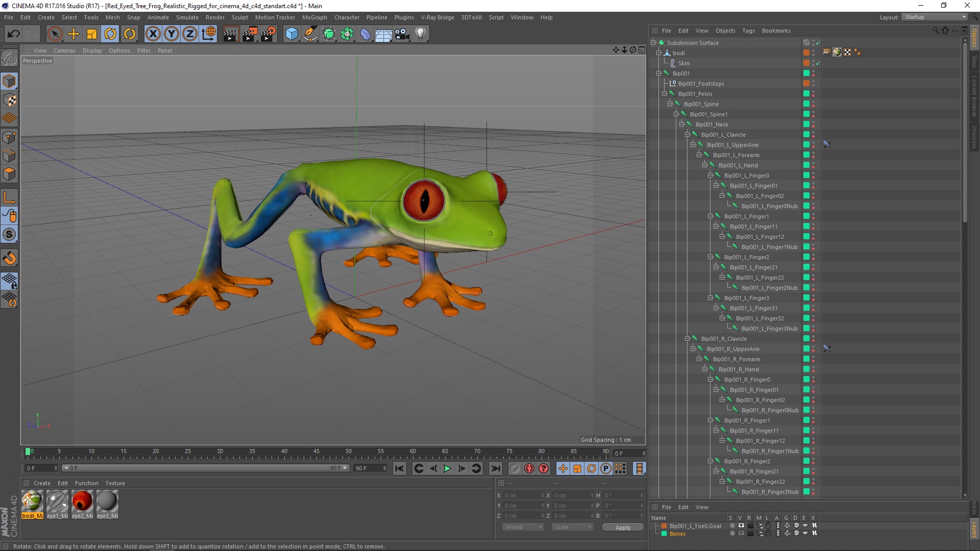The image size is (980, 551).
Task: Enable the Axis tool
Action: click(x=9, y=197)
